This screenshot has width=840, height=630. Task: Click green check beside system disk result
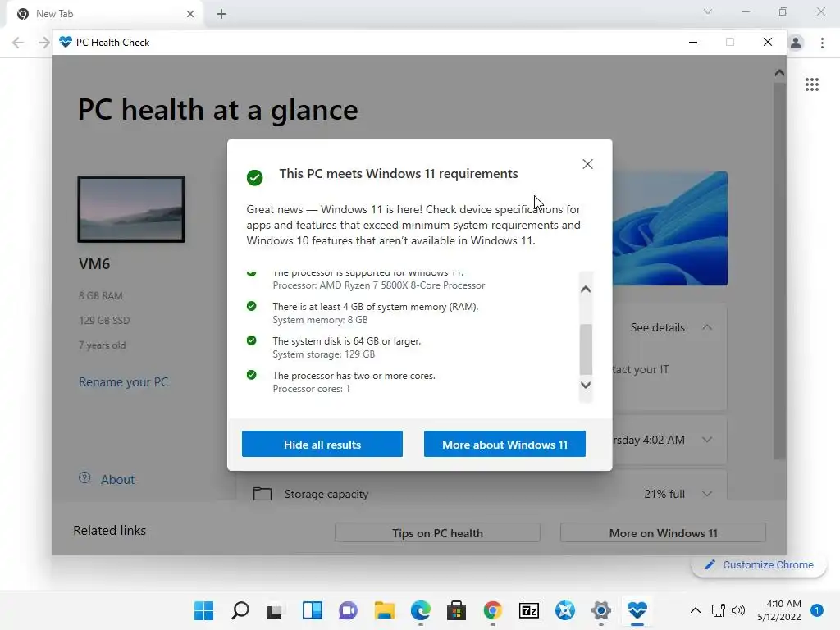coord(251,340)
